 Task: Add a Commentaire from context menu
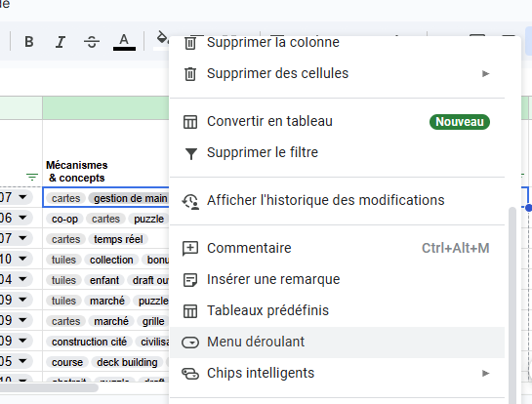pyautogui.click(x=337, y=248)
